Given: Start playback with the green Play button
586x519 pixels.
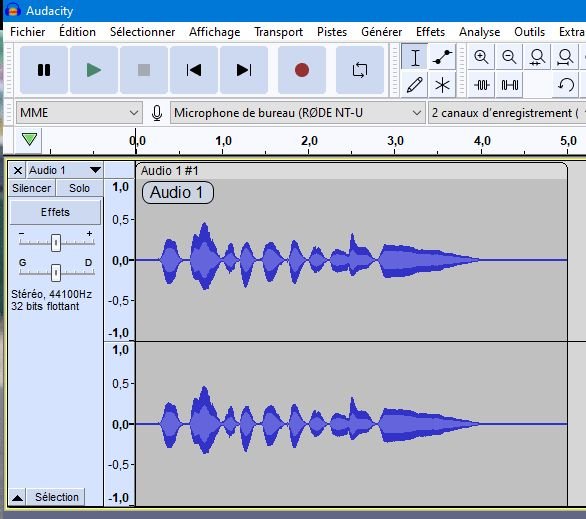Looking at the screenshot, I should pos(94,70).
